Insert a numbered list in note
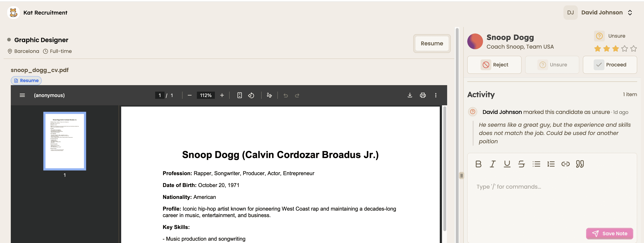644x243 pixels. [551, 164]
